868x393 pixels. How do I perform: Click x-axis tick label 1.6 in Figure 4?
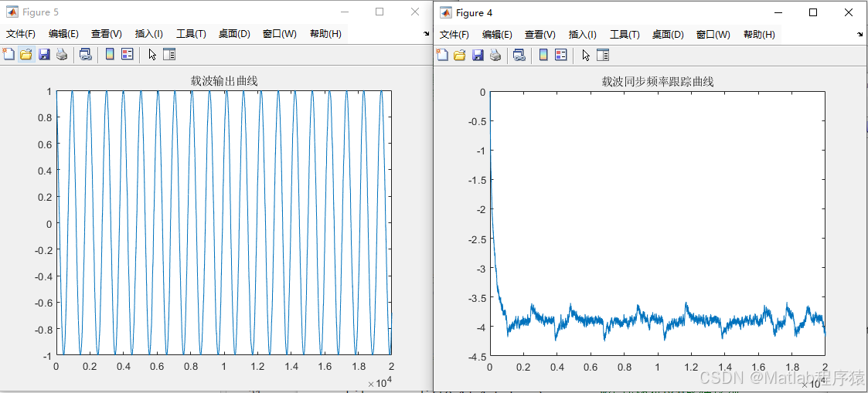757,367
